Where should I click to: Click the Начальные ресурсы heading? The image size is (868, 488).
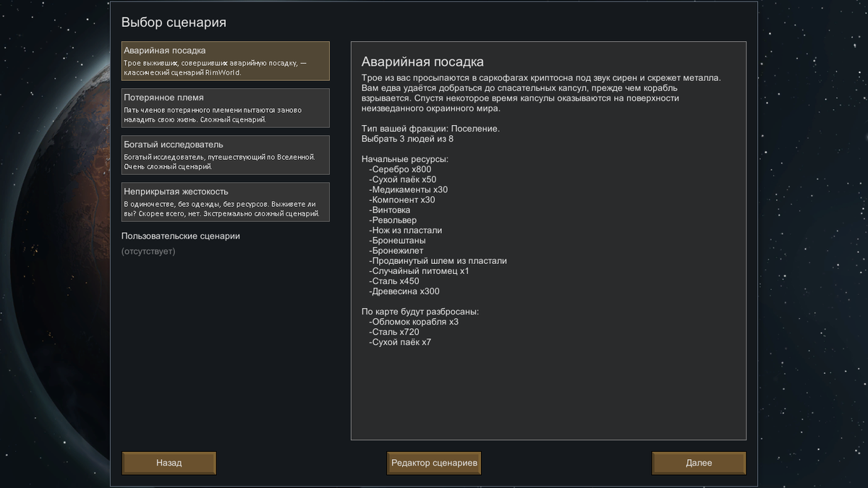pyautogui.click(x=404, y=159)
